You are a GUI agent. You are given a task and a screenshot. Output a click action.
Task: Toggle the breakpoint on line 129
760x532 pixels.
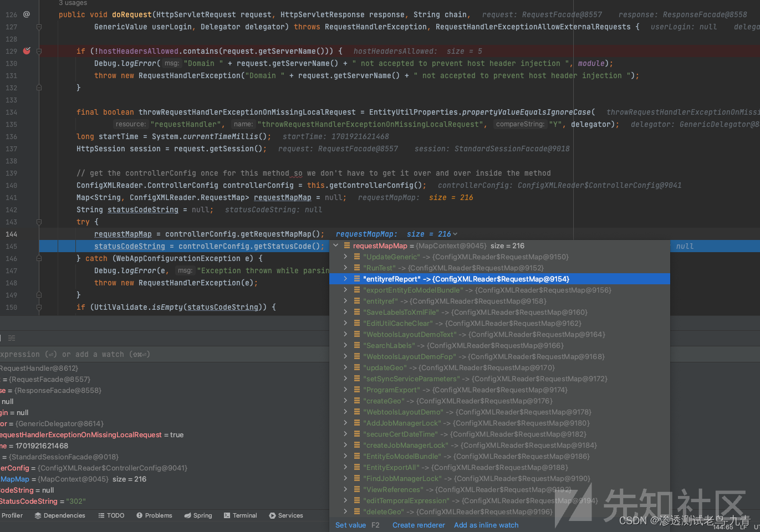tap(27, 51)
